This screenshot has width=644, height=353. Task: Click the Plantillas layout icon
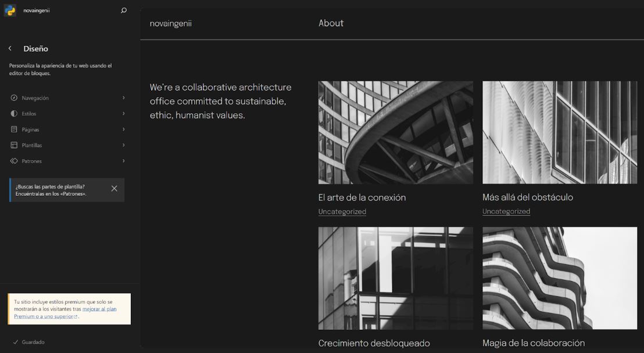tap(14, 145)
